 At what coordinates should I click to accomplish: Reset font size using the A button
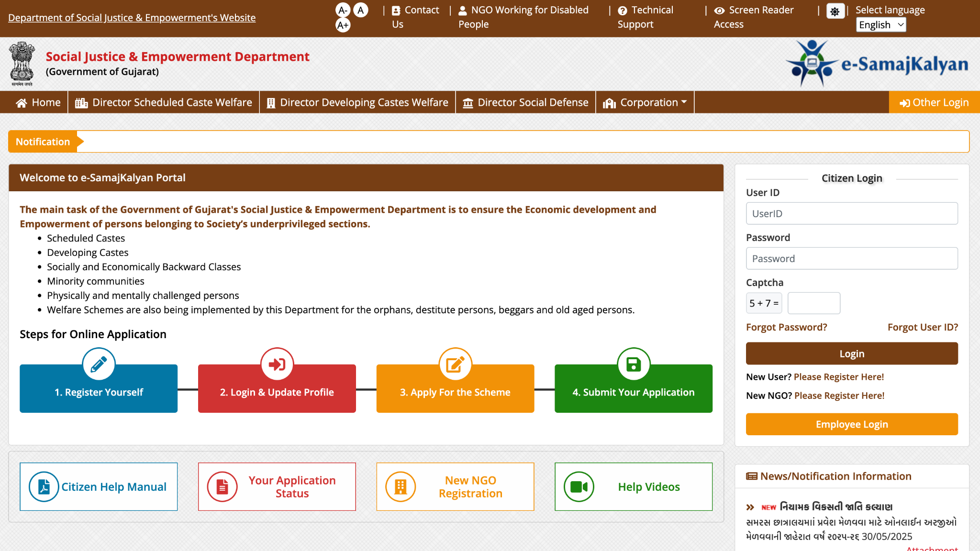(x=360, y=9)
